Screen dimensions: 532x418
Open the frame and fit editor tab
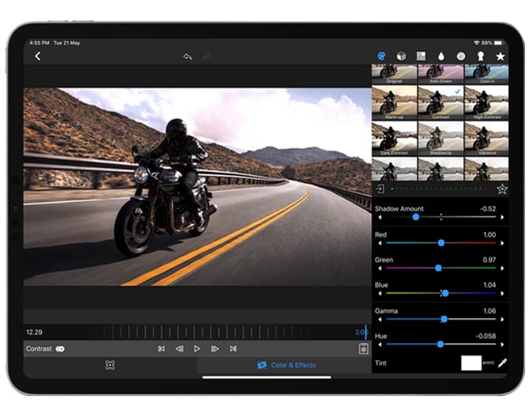pyautogui.click(x=110, y=365)
